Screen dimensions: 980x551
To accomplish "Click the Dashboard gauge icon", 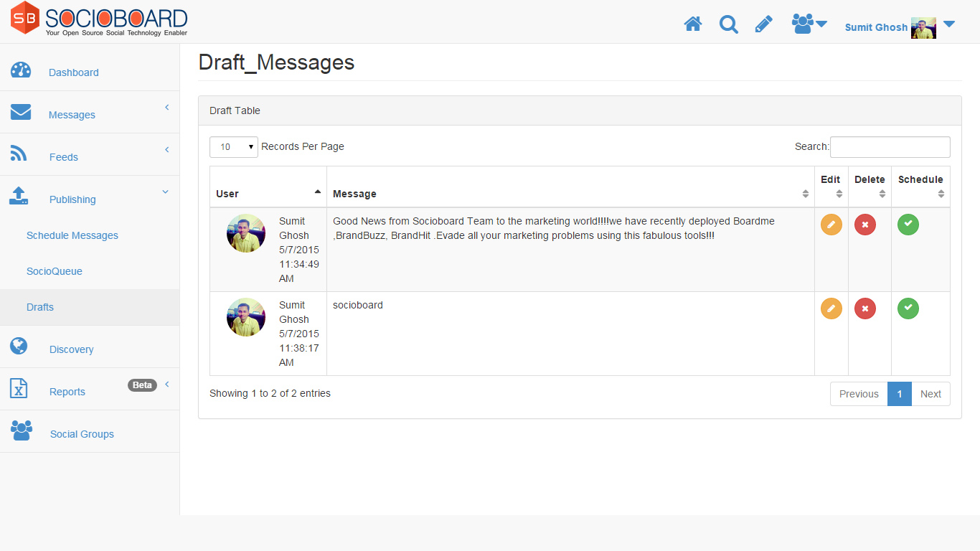I will tap(21, 70).
